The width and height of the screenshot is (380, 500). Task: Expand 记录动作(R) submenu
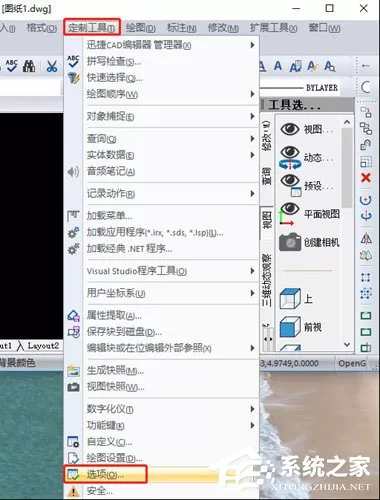click(x=161, y=194)
